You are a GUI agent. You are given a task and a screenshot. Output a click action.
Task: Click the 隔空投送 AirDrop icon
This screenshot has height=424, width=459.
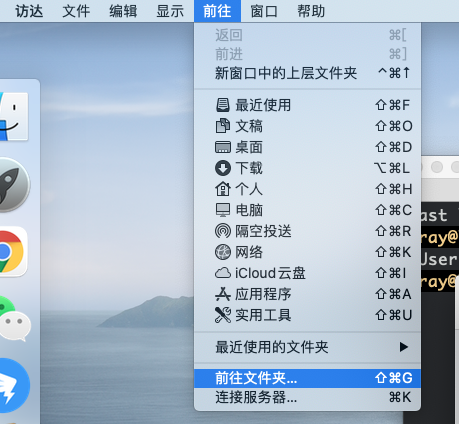pyautogui.click(x=223, y=231)
